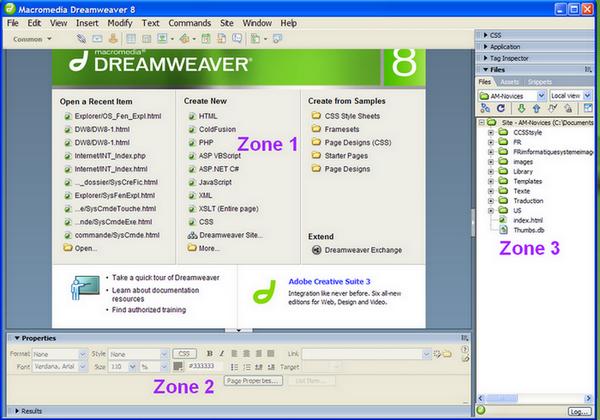This screenshot has height=420, width=600.
Task: Click the Insert Div Tag icon
Action: point(147,39)
